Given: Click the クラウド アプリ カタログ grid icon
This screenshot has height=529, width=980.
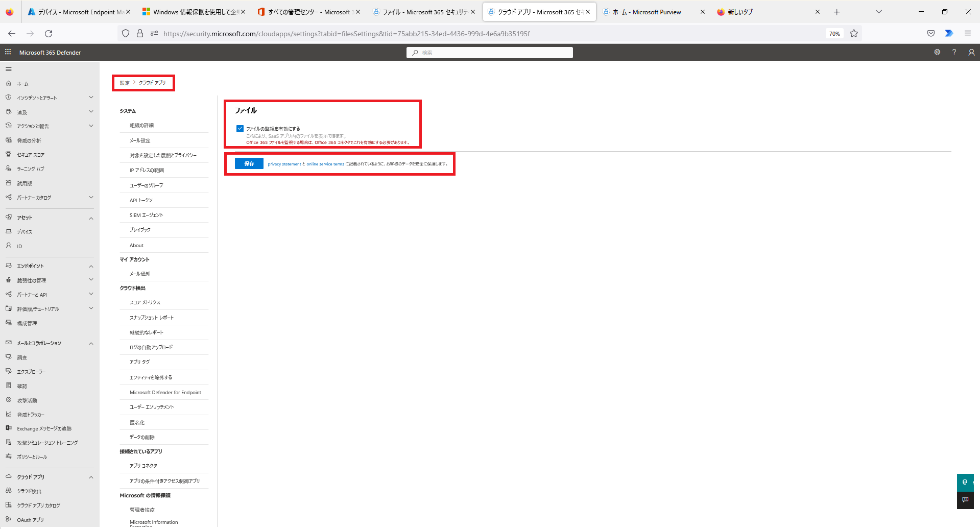Looking at the screenshot, I should pos(9,505).
